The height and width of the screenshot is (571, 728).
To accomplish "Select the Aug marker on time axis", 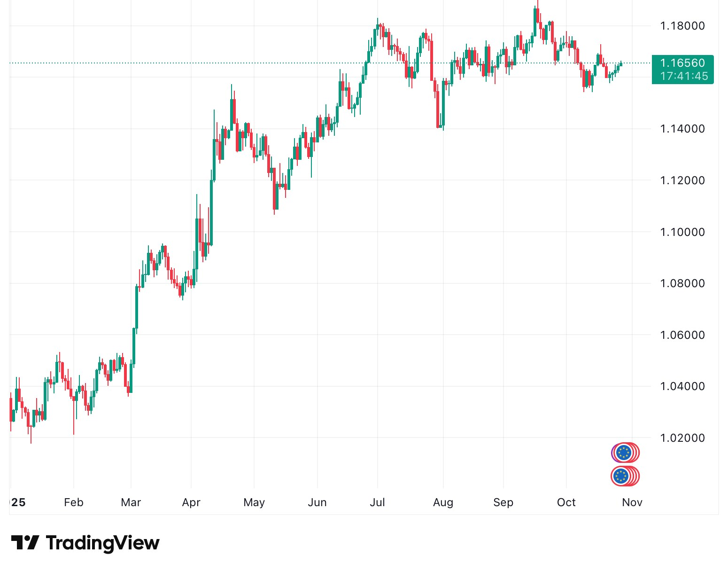I will pos(443,502).
